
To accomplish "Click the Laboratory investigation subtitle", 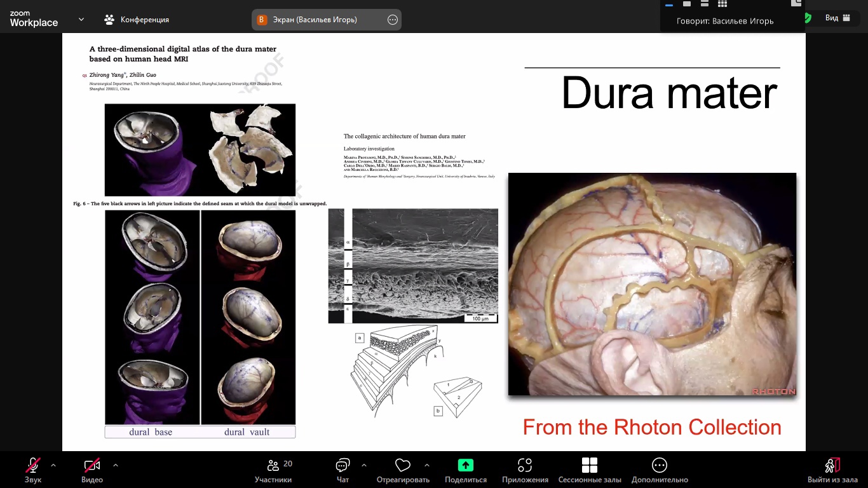I will point(369,149).
